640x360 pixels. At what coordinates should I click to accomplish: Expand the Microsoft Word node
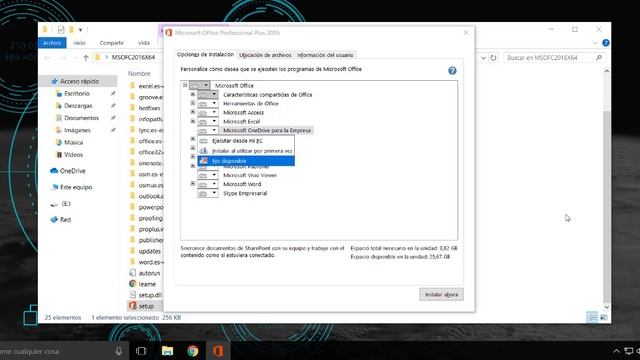pyautogui.click(x=193, y=184)
